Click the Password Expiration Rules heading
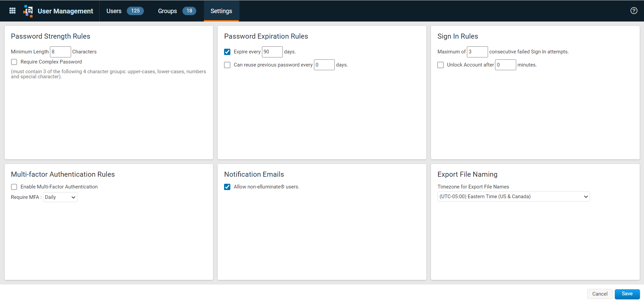Image resolution: width=644 pixels, height=303 pixels. (x=266, y=36)
